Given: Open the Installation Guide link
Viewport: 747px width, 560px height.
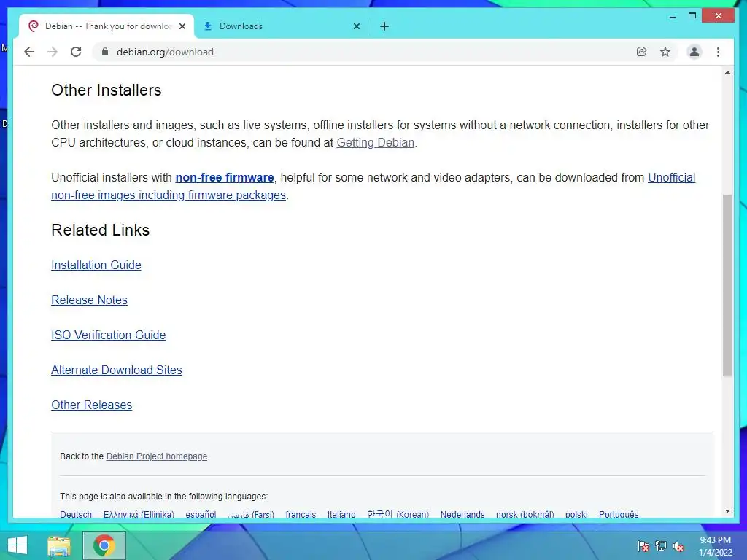Looking at the screenshot, I should coord(96,265).
